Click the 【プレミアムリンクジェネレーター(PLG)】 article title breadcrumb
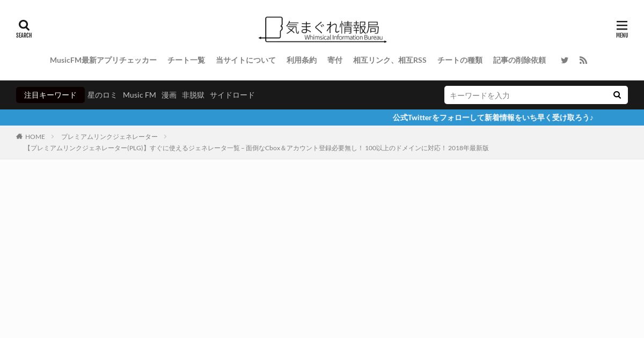 coord(257,148)
